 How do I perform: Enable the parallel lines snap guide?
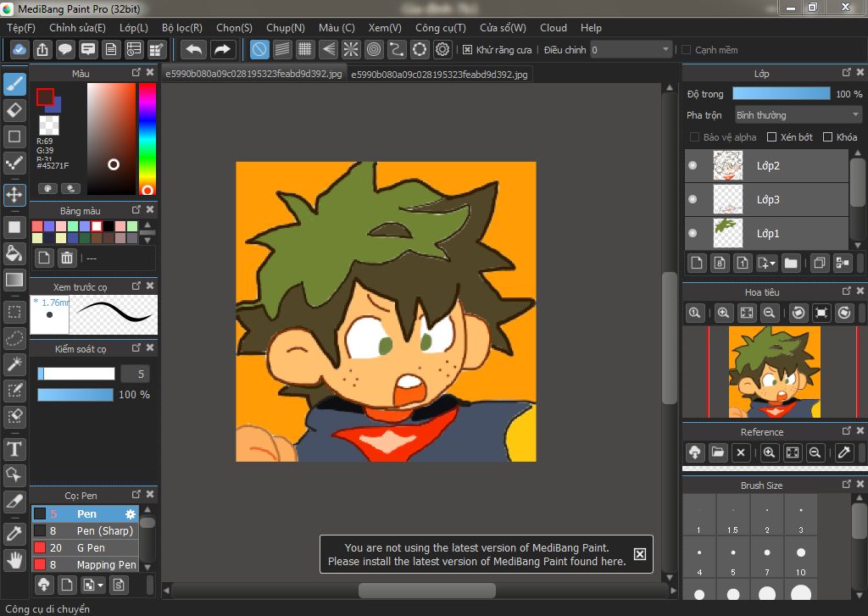(x=282, y=50)
